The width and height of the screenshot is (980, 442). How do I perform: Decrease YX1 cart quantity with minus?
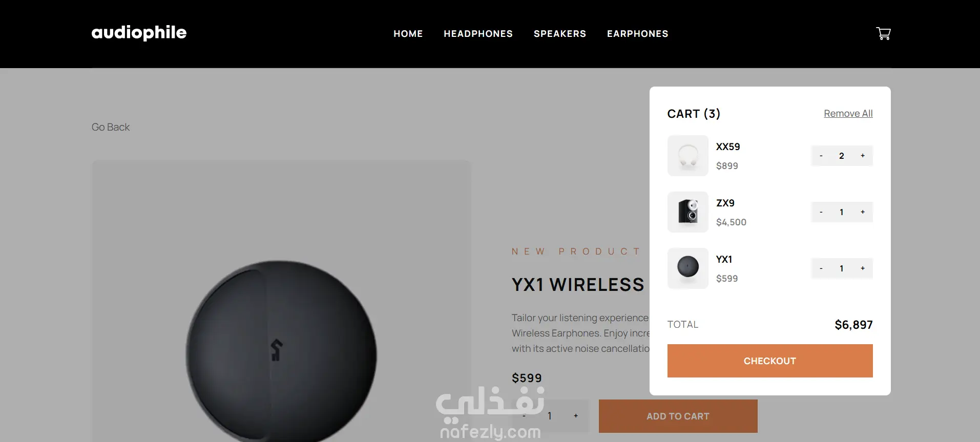tap(821, 268)
